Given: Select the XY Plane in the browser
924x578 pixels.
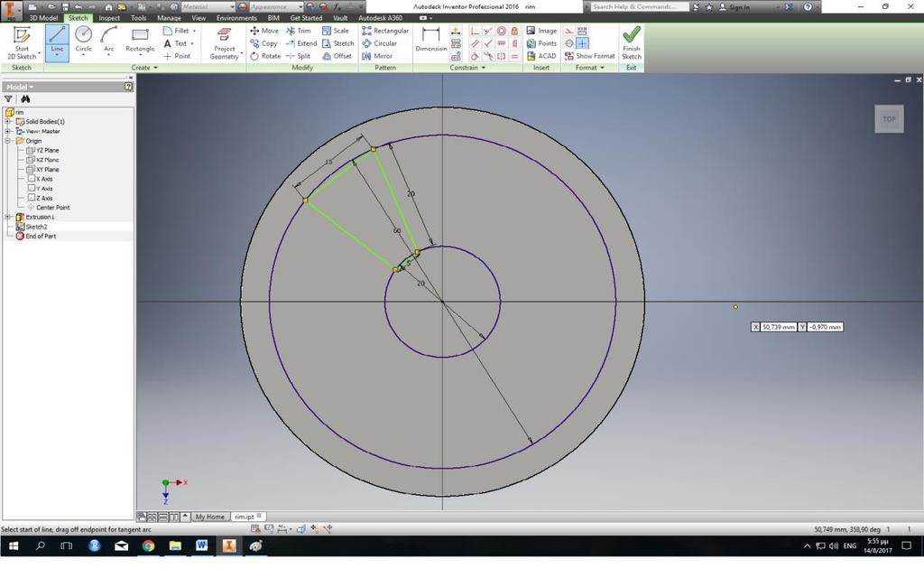Looking at the screenshot, I should 47,169.
